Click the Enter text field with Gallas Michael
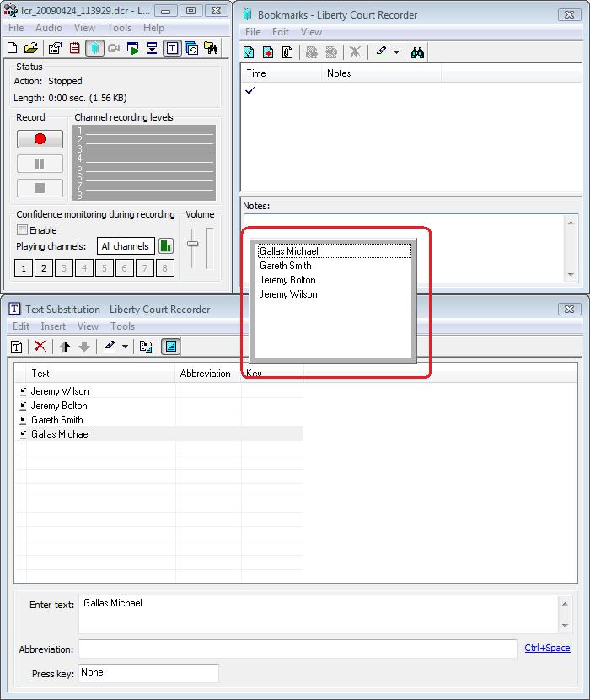This screenshot has height=700, width=590. [x=319, y=614]
